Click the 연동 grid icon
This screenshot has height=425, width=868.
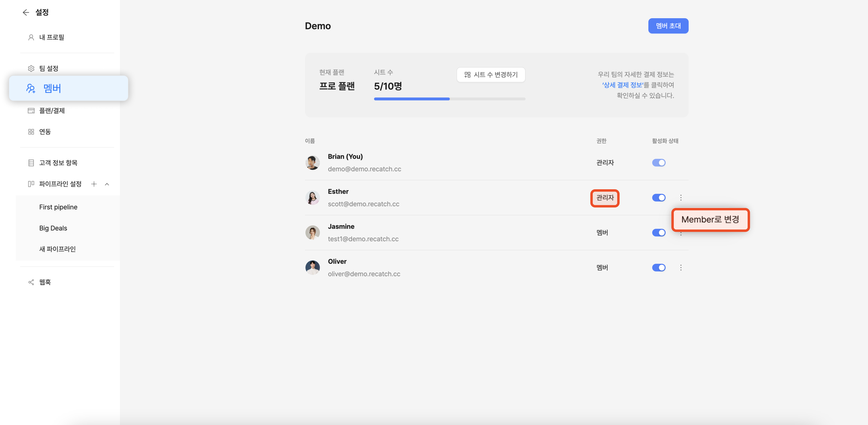tap(31, 132)
